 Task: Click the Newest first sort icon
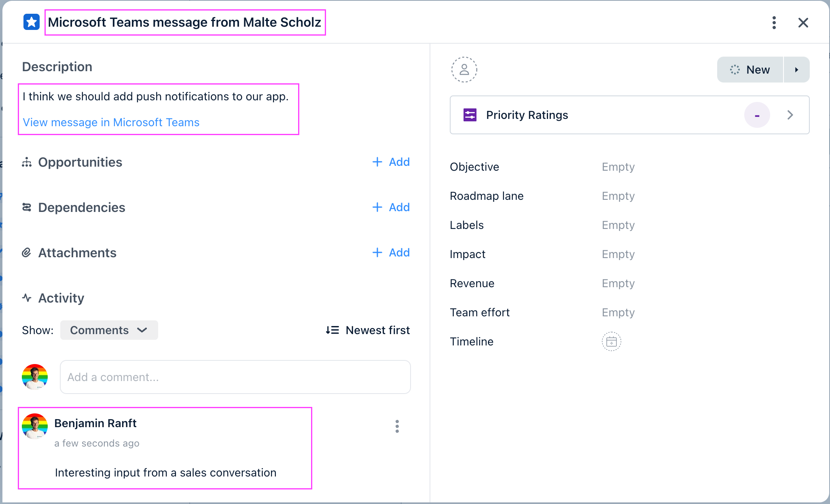pyautogui.click(x=332, y=330)
